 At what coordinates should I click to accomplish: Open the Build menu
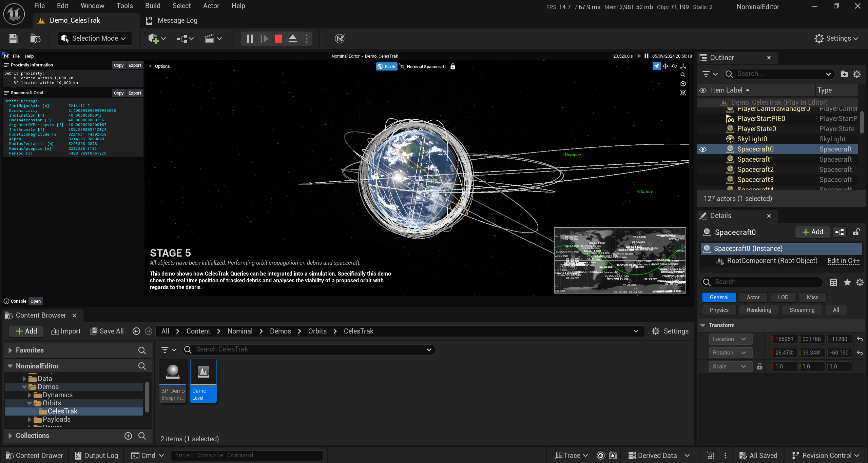coord(153,6)
